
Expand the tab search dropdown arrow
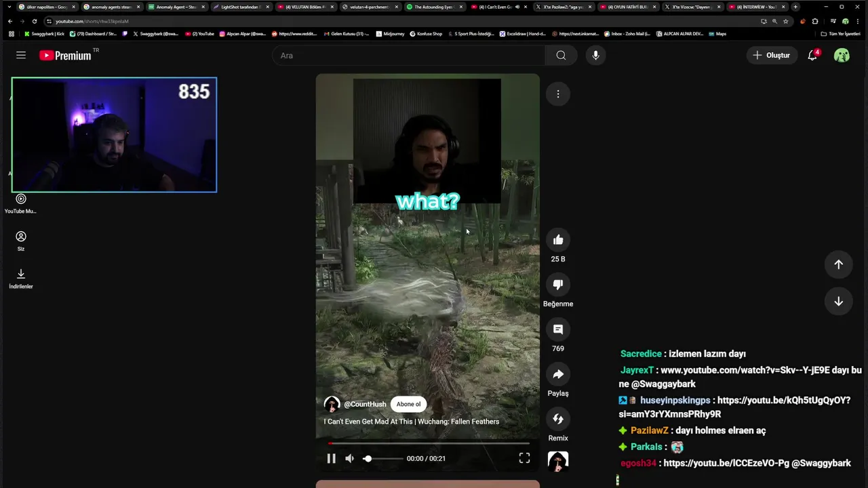click(9, 7)
